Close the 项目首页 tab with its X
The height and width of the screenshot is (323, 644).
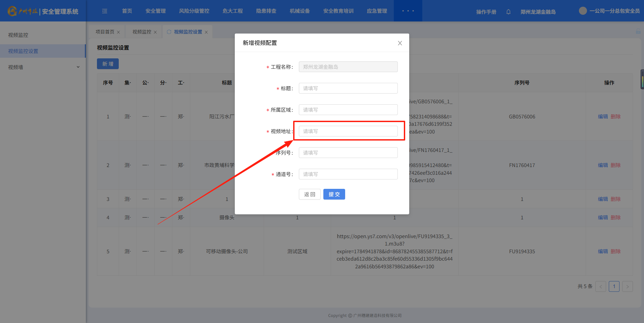(x=118, y=32)
